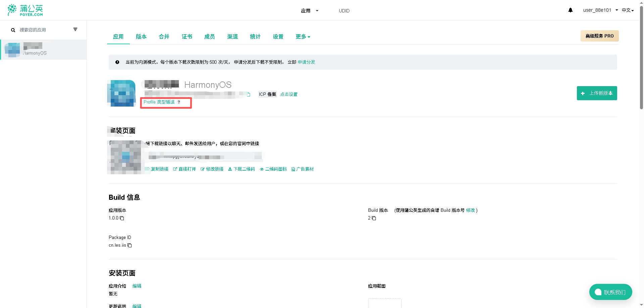
Task: Open the 成员 tab
Action: pos(210,37)
